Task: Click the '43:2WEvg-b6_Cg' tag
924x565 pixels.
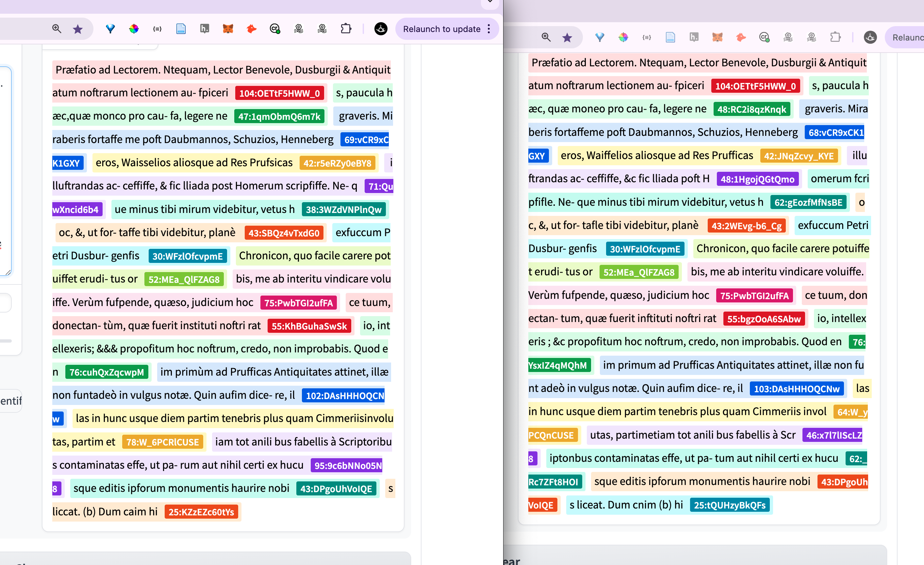Action: 747,226
